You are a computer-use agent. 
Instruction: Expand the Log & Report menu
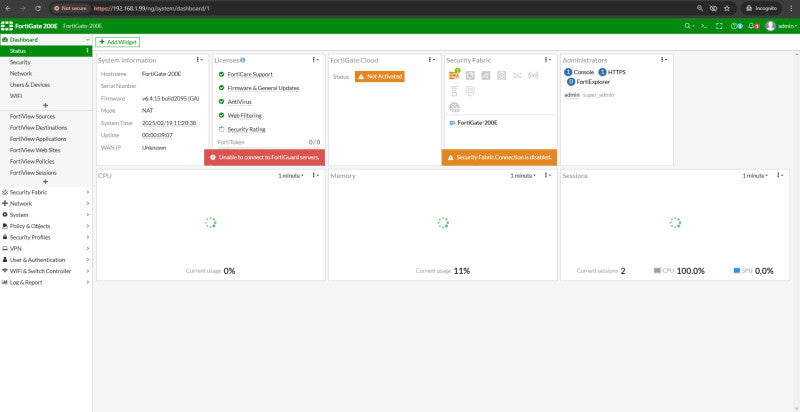[x=46, y=282]
